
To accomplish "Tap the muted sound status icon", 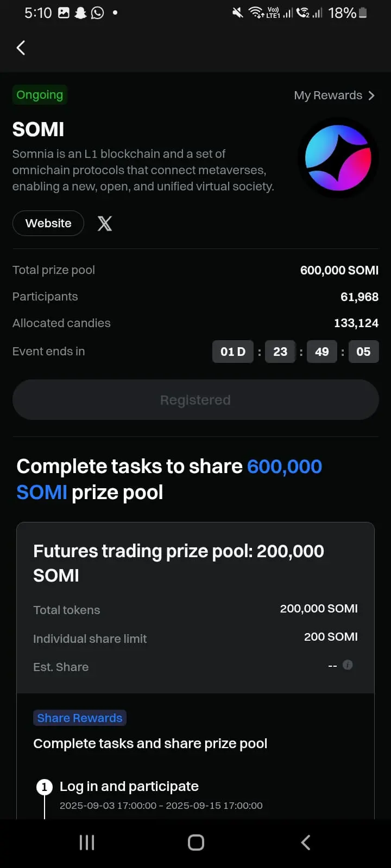I will (237, 12).
